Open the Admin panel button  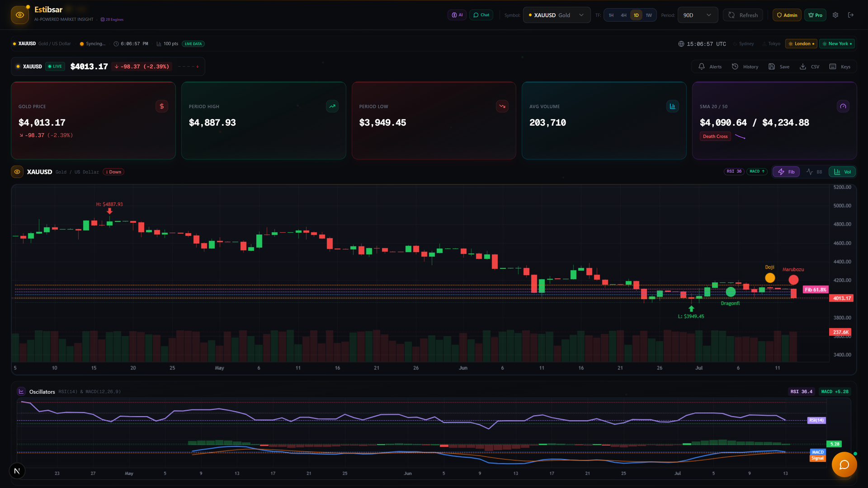[x=787, y=15]
